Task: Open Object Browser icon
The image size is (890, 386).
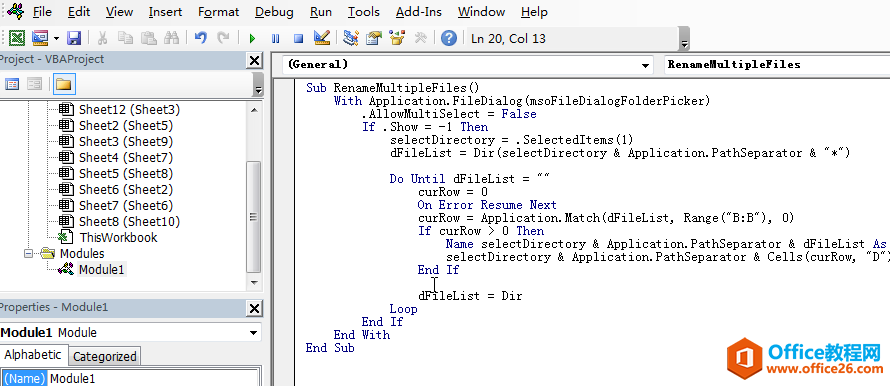Action: click(x=397, y=38)
